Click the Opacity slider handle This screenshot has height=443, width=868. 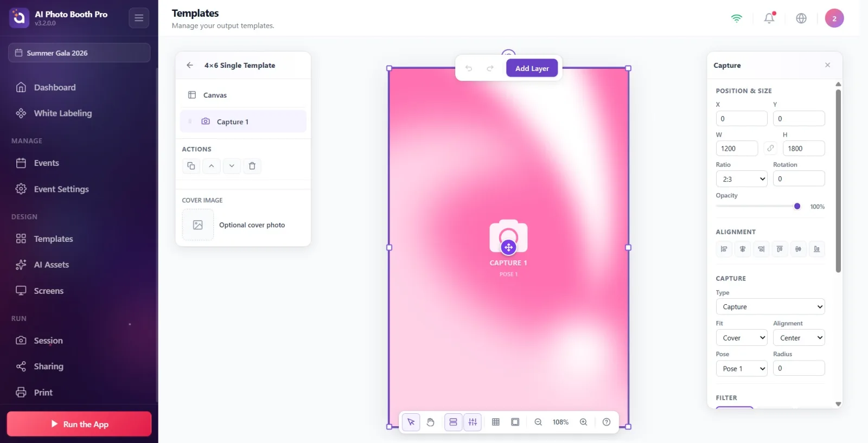[797, 206]
